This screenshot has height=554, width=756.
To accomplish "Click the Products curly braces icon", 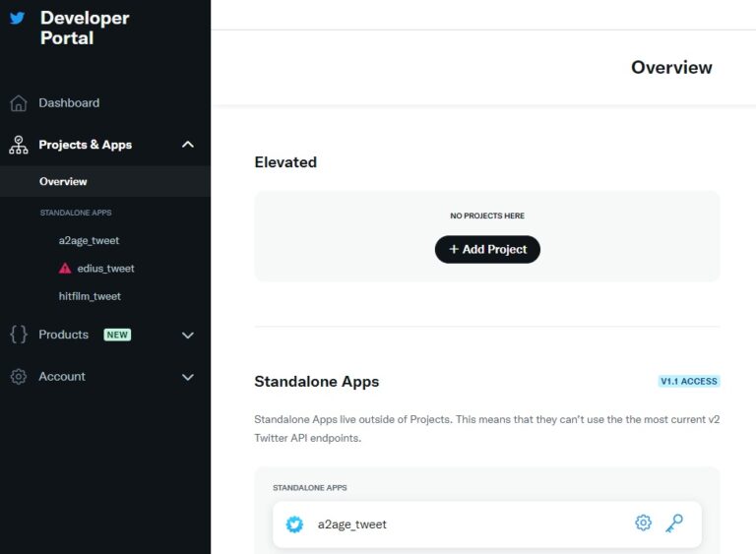I will click(x=18, y=335).
